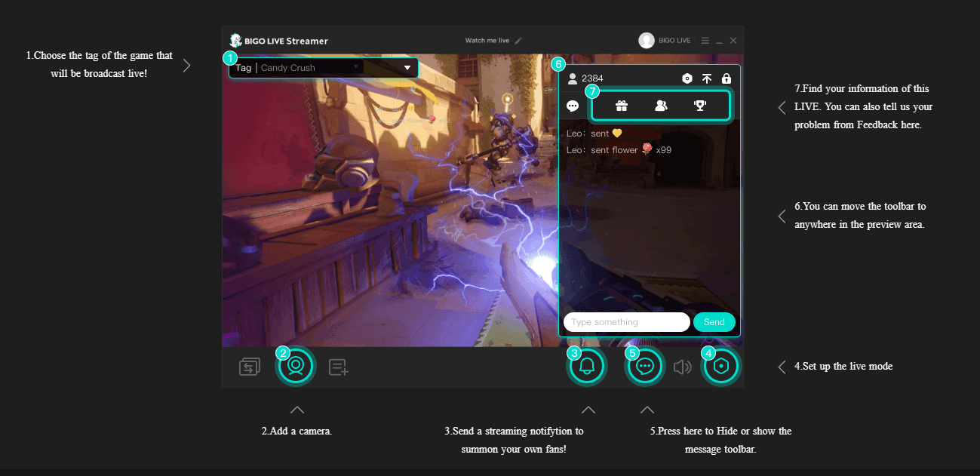Open the message panel settings gear
This screenshot has height=476, width=980.
[687, 78]
